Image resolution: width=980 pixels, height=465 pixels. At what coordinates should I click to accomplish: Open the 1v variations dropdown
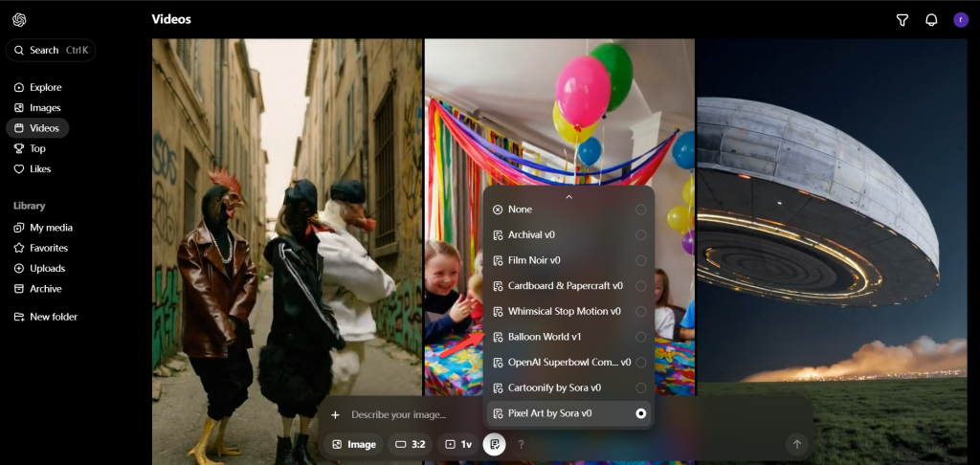click(458, 444)
